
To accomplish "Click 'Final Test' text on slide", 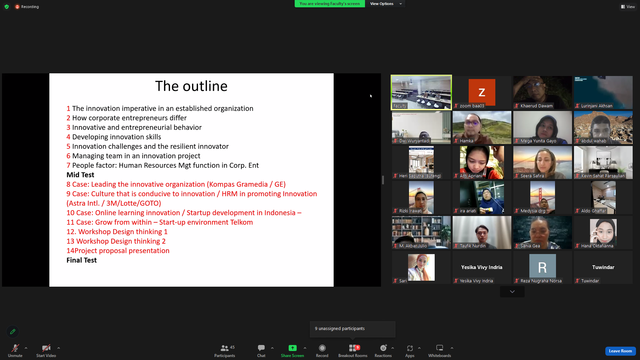I will point(82,260).
